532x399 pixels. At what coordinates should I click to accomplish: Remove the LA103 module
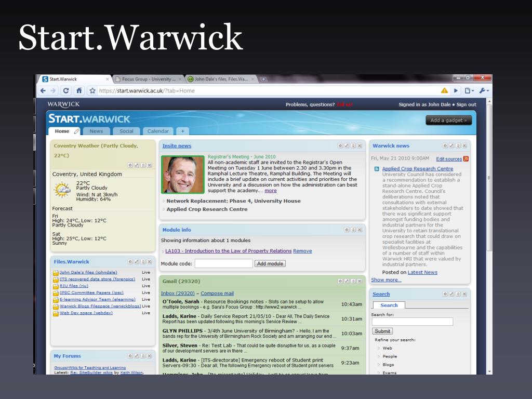point(302,251)
